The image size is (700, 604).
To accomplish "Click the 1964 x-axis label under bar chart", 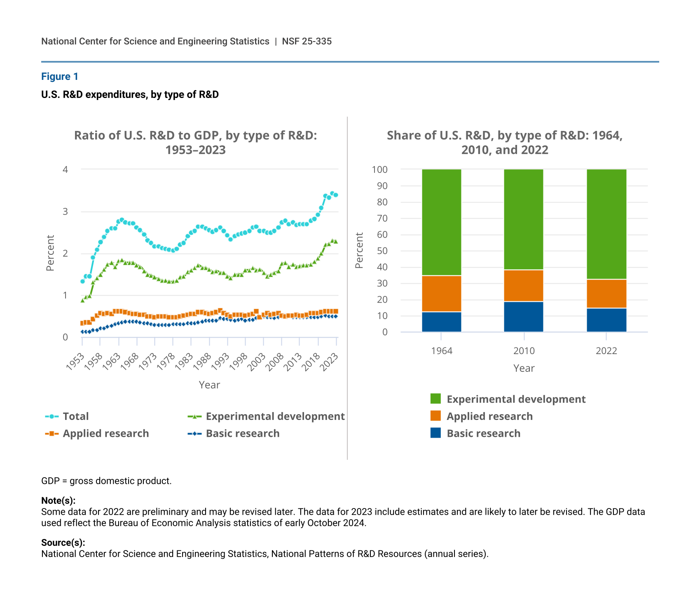I will click(441, 351).
